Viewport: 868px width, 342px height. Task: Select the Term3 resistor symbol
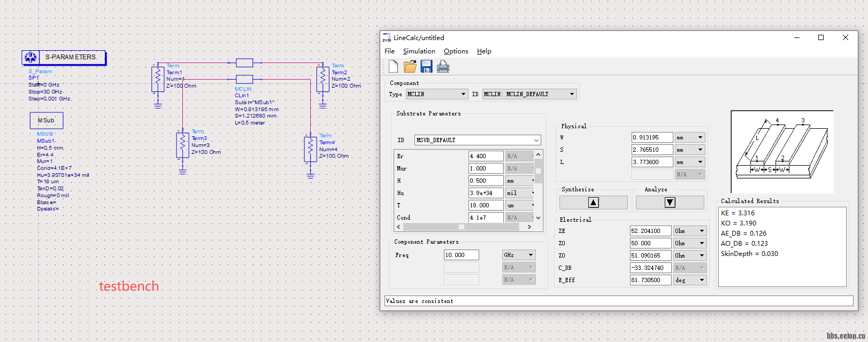[x=182, y=145]
